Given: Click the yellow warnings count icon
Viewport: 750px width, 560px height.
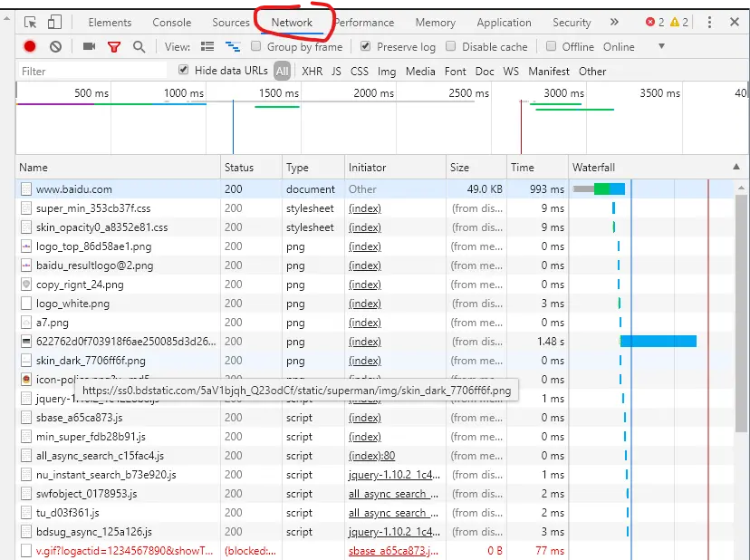Looking at the screenshot, I should [x=675, y=22].
